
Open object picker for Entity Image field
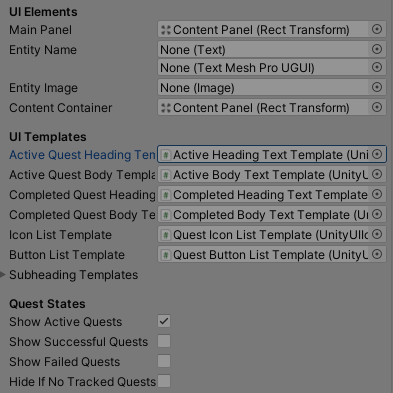(377, 87)
